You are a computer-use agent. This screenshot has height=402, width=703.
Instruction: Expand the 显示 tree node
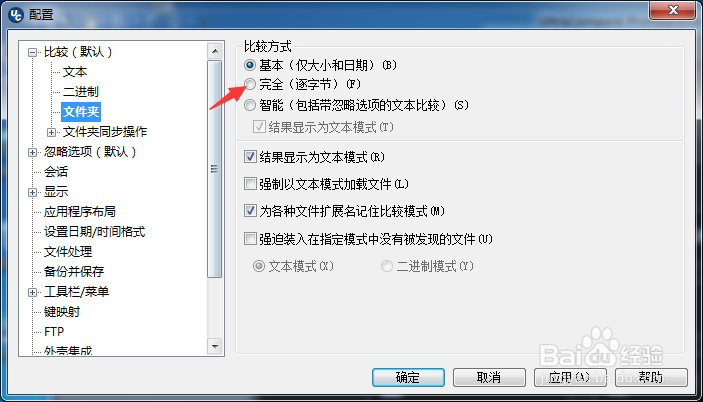32,192
